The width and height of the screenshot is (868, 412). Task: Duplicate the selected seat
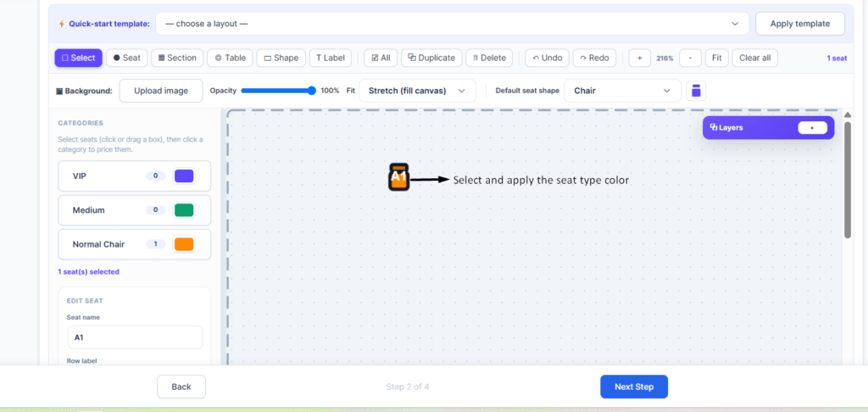[431, 58]
